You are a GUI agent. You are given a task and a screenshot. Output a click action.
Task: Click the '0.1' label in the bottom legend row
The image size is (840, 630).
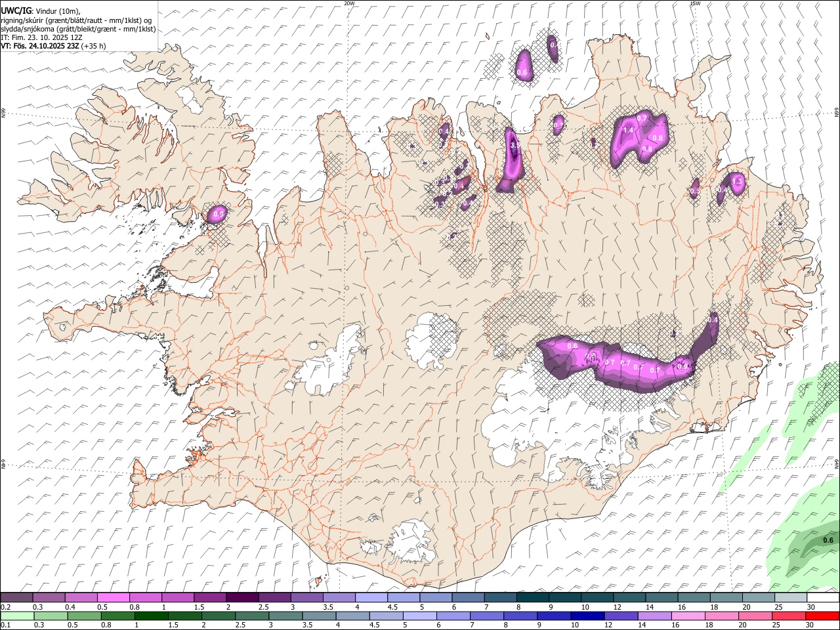tap(6, 625)
